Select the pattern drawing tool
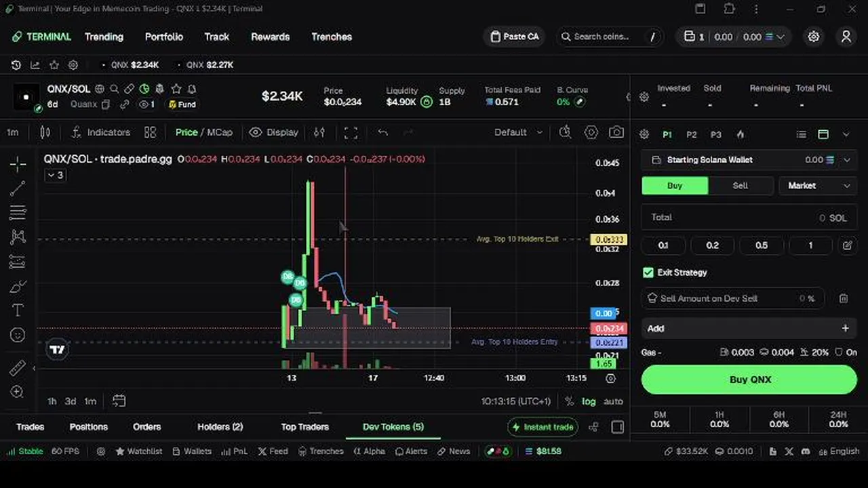Screen dimensions: 868x488 pos(18,237)
